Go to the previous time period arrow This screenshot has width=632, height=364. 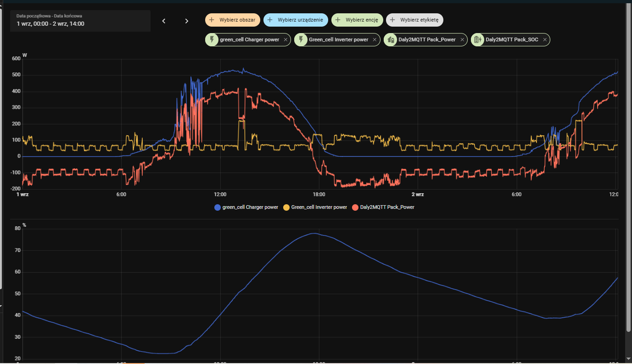coord(164,21)
